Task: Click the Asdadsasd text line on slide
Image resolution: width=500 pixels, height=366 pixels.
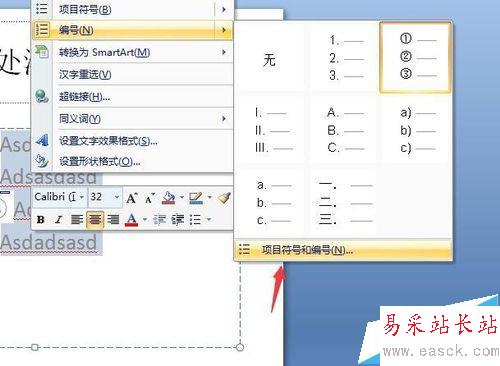Action: pyautogui.click(x=49, y=242)
